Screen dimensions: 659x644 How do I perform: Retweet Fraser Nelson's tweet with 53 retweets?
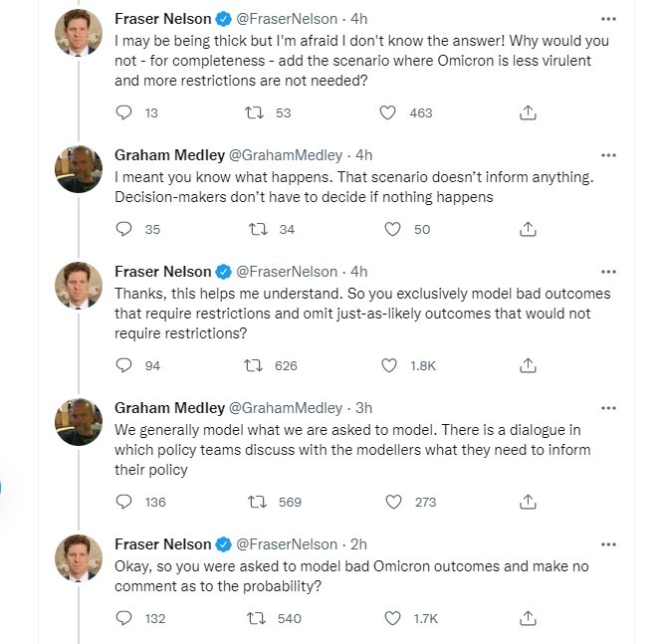click(x=255, y=112)
